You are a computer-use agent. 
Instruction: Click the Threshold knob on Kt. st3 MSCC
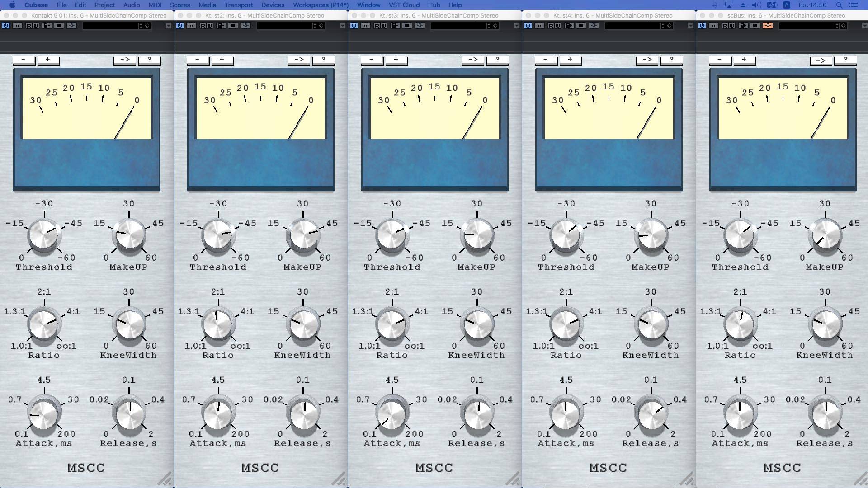392,235
